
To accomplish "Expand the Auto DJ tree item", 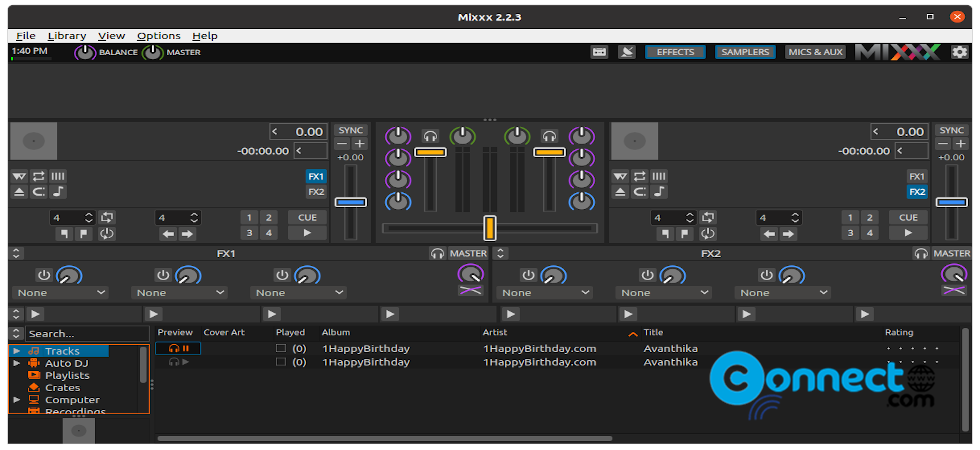I will [x=16, y=362].
